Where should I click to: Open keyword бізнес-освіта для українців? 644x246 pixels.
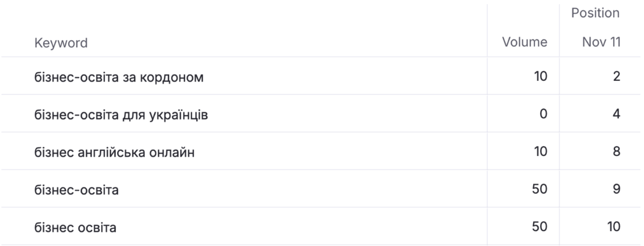coord(121,115)
